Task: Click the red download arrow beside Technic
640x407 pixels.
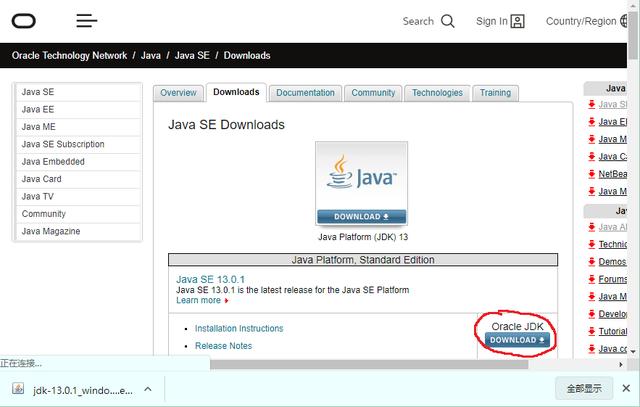Action: (591, 245)
